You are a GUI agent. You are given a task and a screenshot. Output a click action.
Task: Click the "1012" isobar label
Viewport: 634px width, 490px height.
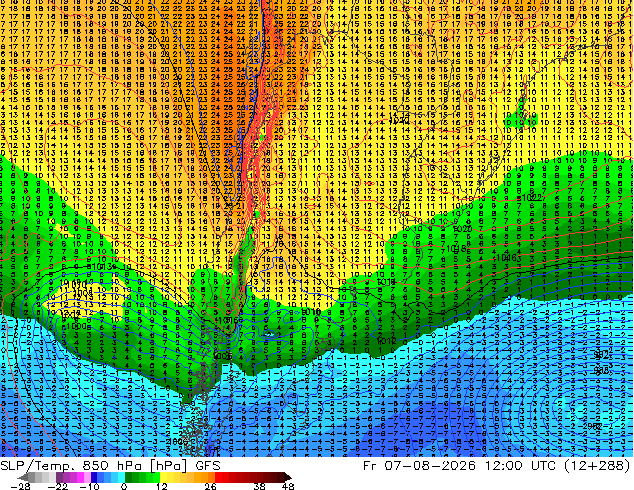(x=386, y=341)
